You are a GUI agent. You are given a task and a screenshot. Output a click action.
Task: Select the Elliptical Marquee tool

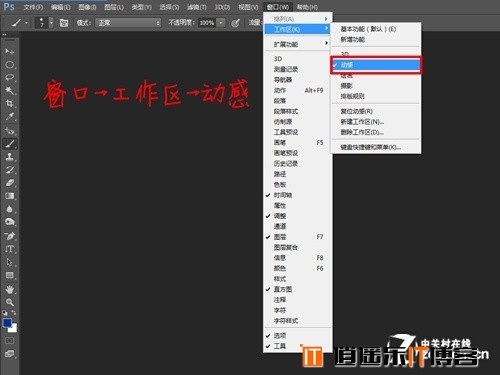click(x=10, y=65)
